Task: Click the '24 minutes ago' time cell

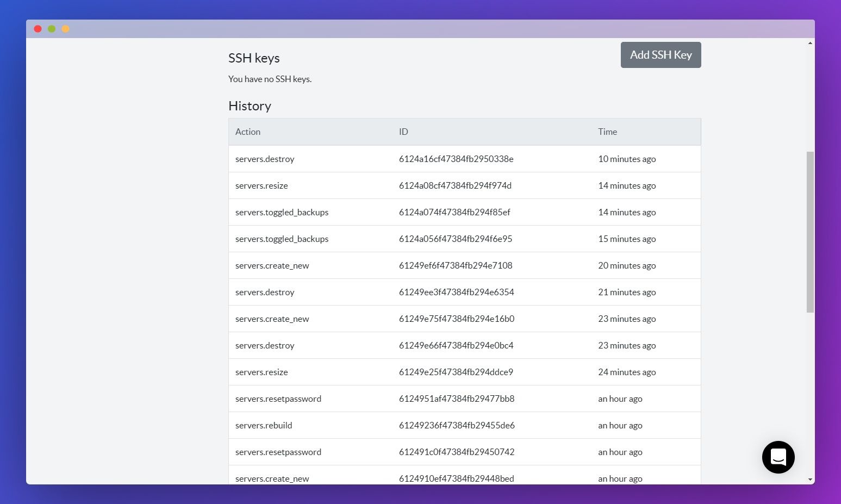Action: (627, 372)
